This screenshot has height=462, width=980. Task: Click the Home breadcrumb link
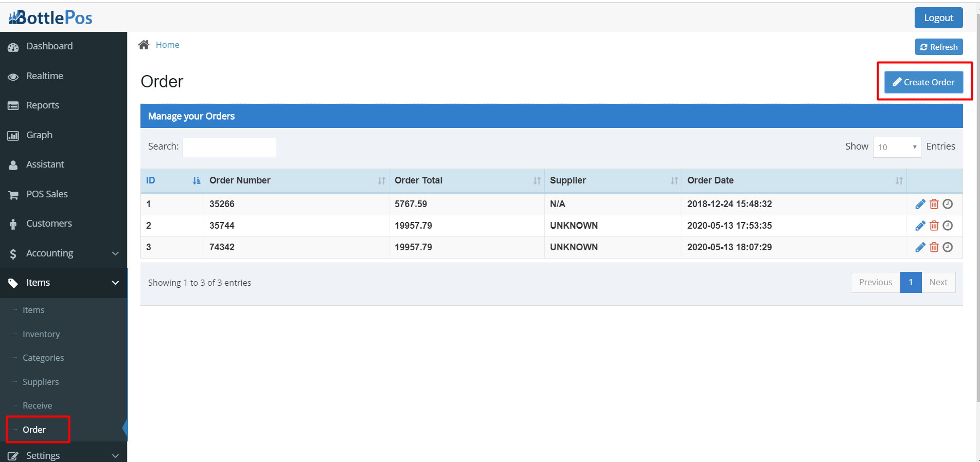click(168, 45)
